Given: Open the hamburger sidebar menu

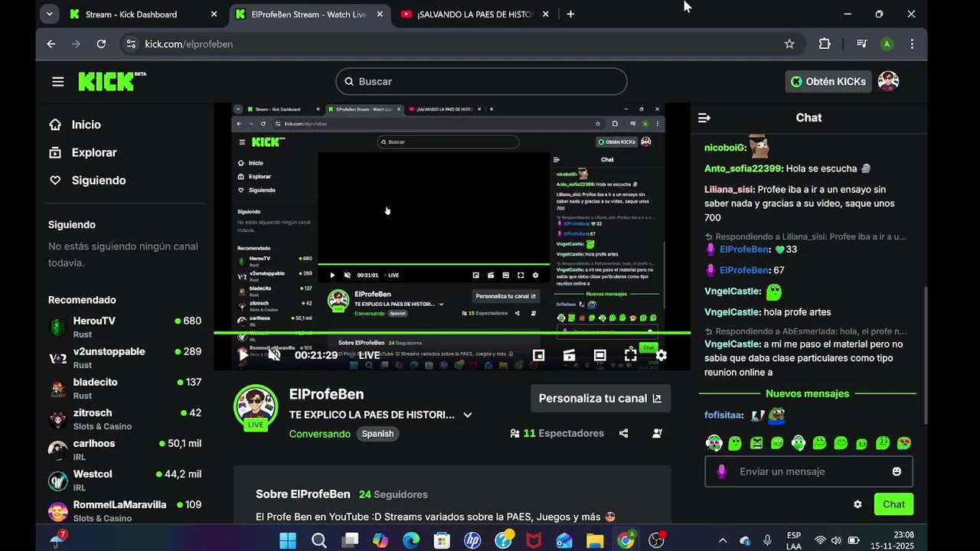Looking at the screenshot, I should 58,81.
